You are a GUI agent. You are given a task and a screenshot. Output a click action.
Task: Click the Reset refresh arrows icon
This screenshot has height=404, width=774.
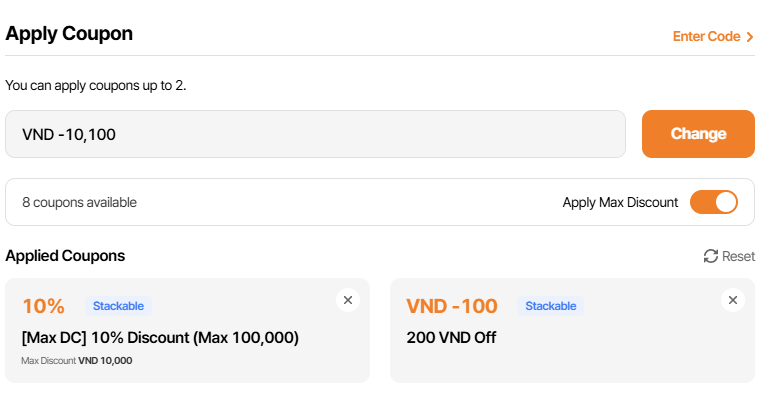(711, 256)
